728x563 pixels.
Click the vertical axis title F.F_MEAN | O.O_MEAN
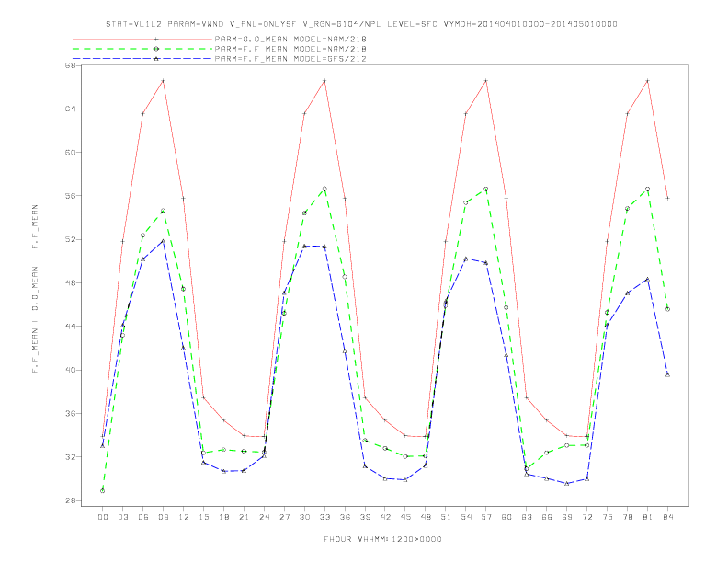pyautogui.click(x=35, y=289)
